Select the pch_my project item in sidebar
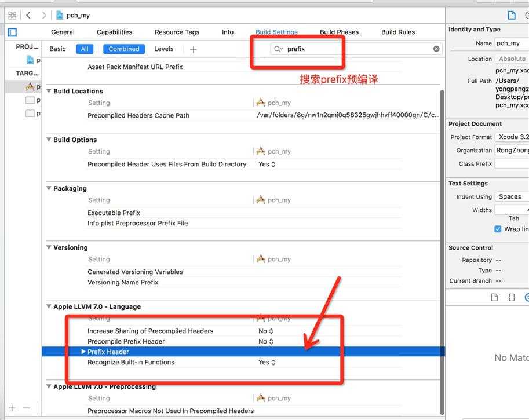529x420 pixels. click(34, 60)
